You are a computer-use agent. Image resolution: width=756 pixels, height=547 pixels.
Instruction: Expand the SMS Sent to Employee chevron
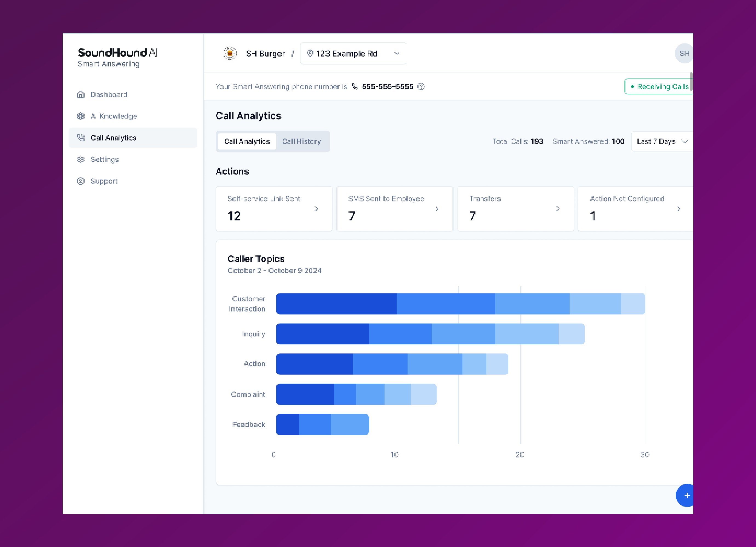pos(437,209)
